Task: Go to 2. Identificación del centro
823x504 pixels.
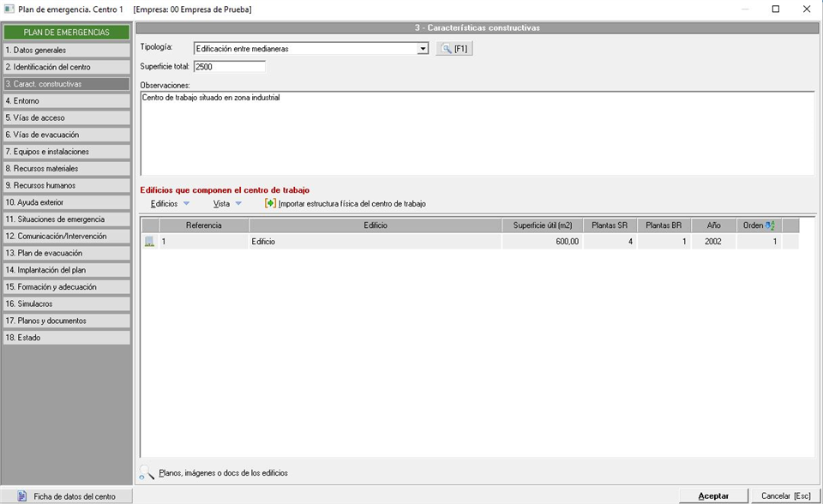Action: (x=67, y=67)
